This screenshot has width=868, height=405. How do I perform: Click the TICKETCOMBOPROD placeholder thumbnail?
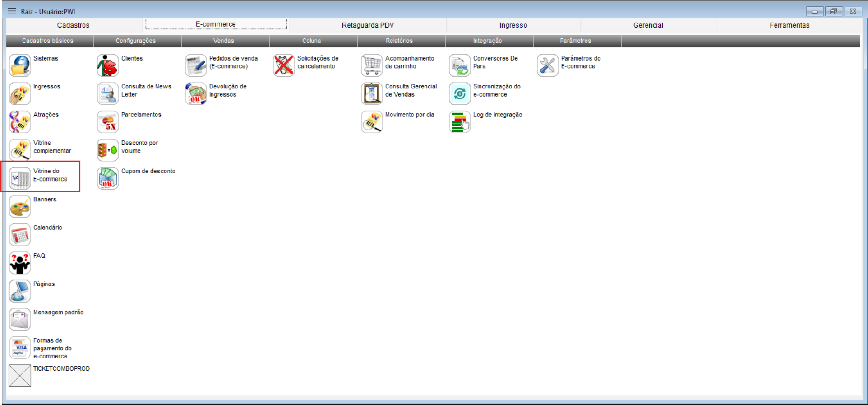(x=20, y=376)
